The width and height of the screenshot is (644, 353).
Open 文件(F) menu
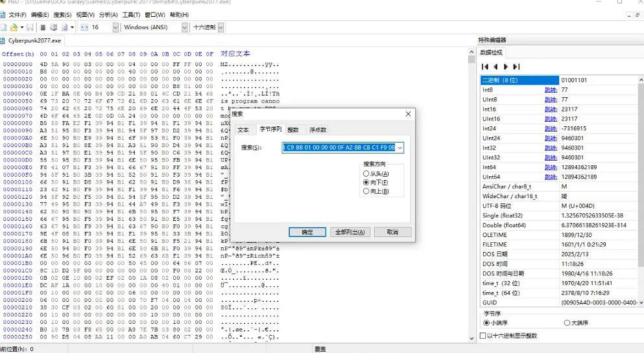(x=18, y=15)
